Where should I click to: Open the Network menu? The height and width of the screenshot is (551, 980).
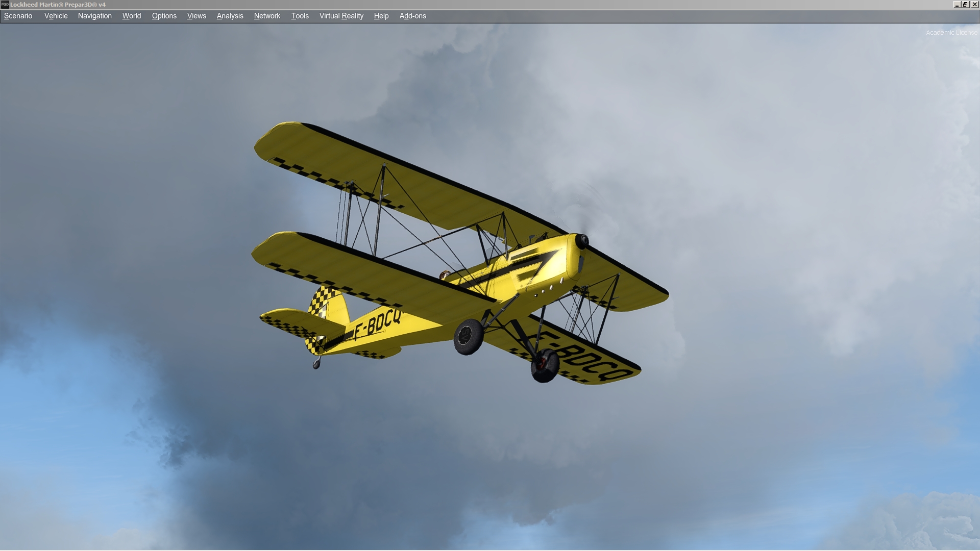pyautogui.click(x=267, y=16)
